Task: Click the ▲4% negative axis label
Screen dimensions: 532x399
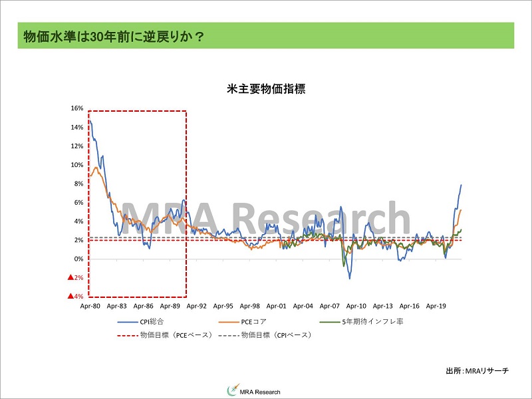Action: coord(75,296)
